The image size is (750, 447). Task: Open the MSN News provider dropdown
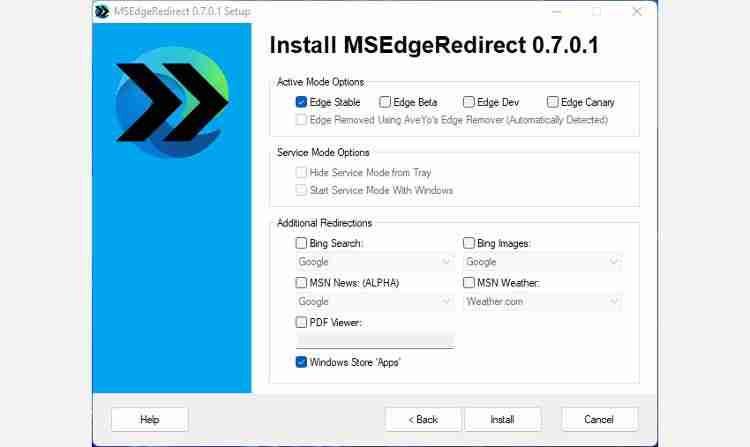375,302
